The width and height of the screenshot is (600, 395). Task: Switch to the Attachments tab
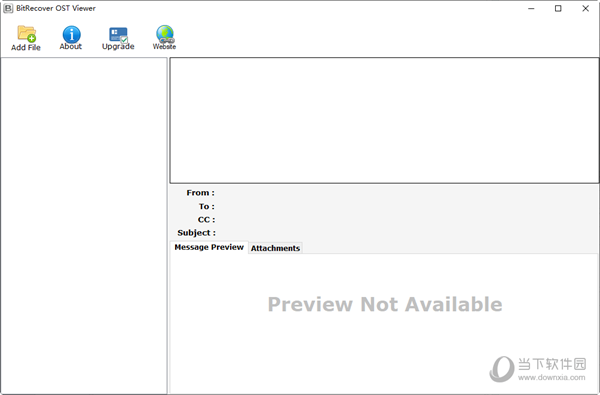[275, 248]
